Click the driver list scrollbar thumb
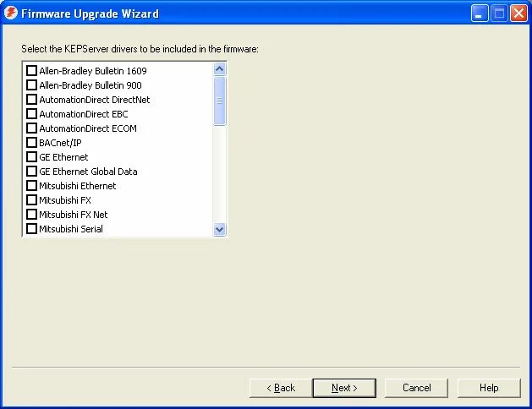 pyautogui.click(x=220, y=101)
